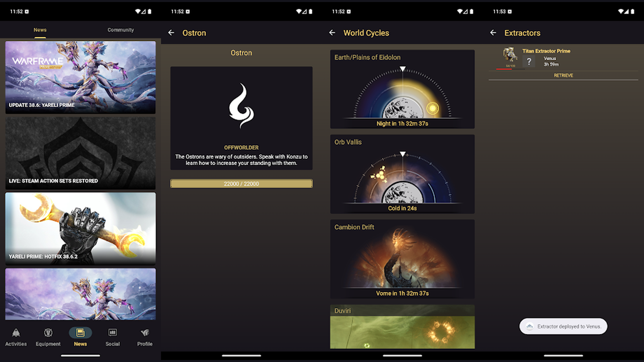Tap the Ostron heading above the emblem card
The height and width of the screenshot is (362, 644).
coord(241,53)
